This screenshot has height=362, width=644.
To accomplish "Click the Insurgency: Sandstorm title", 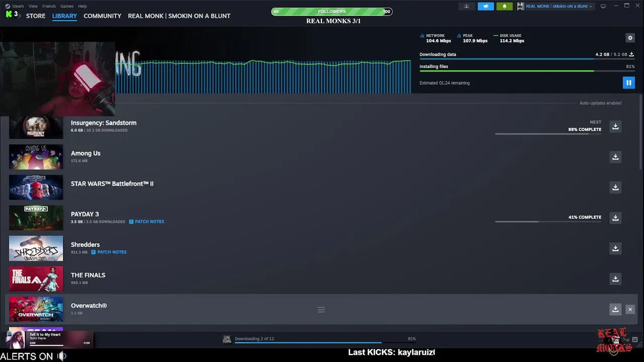I will [104, 123].
